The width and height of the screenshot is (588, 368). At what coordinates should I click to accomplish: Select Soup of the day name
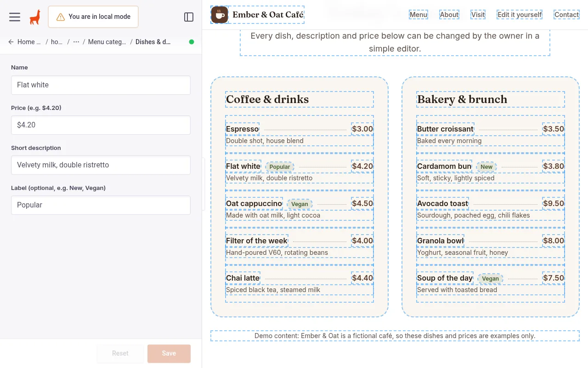445,278
